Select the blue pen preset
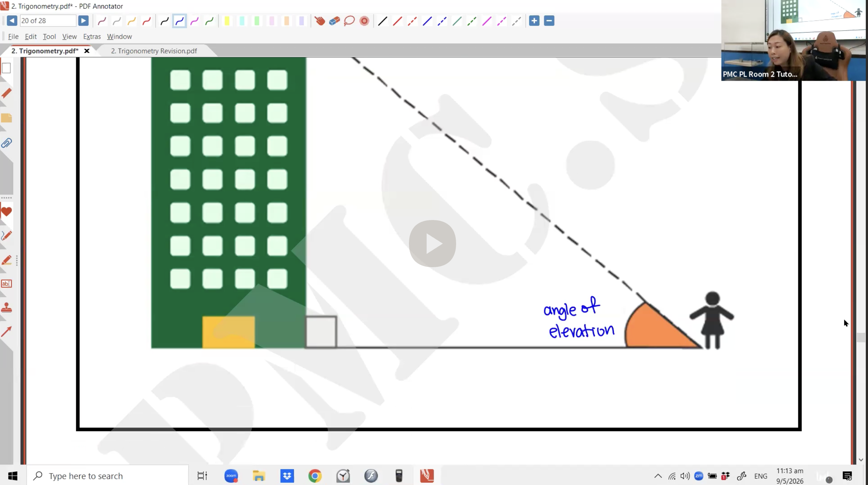Screen dimensions: 868x485 179,21
